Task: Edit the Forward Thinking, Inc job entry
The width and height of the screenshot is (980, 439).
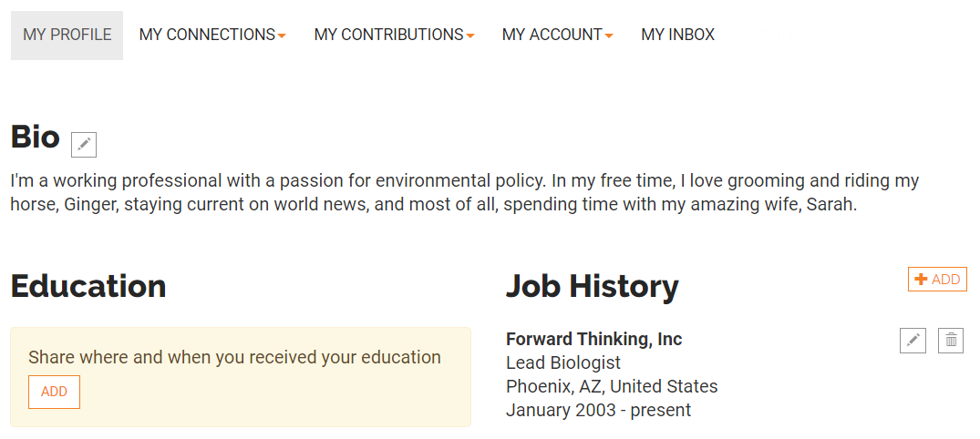Action: [913, 341]
